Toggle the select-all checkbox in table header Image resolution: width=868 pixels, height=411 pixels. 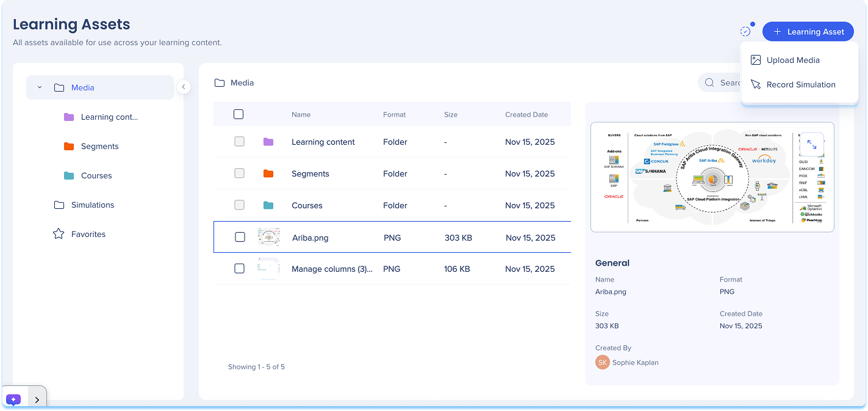coord(239,114)
